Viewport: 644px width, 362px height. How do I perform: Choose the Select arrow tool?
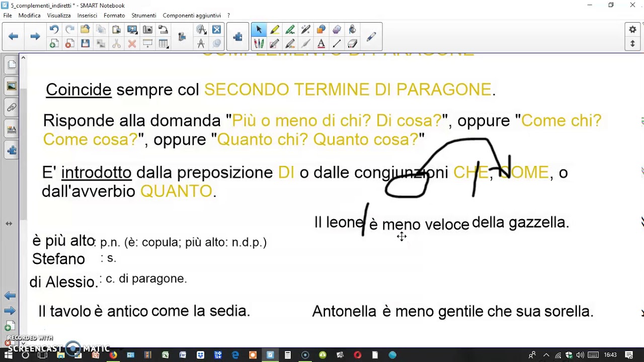[259, 30]
